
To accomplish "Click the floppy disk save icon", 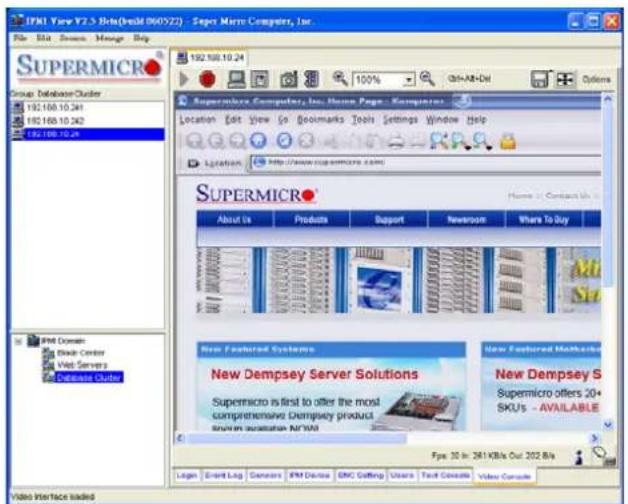I will point(540,79).
